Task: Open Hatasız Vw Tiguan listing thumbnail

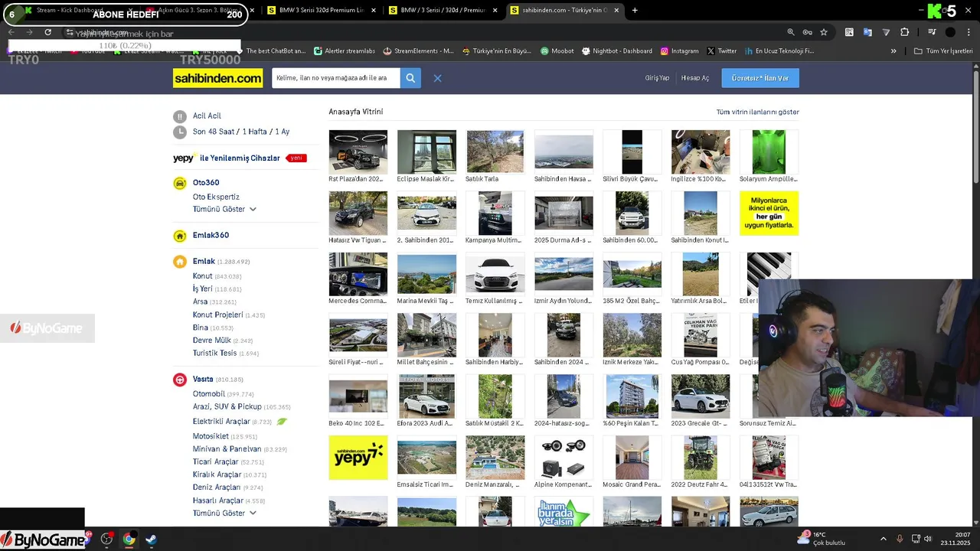Action: (358, 213)
